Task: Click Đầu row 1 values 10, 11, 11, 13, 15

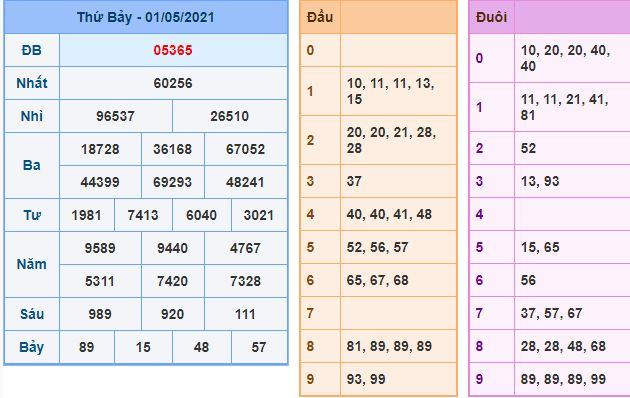Action: (x=391, y=91)
